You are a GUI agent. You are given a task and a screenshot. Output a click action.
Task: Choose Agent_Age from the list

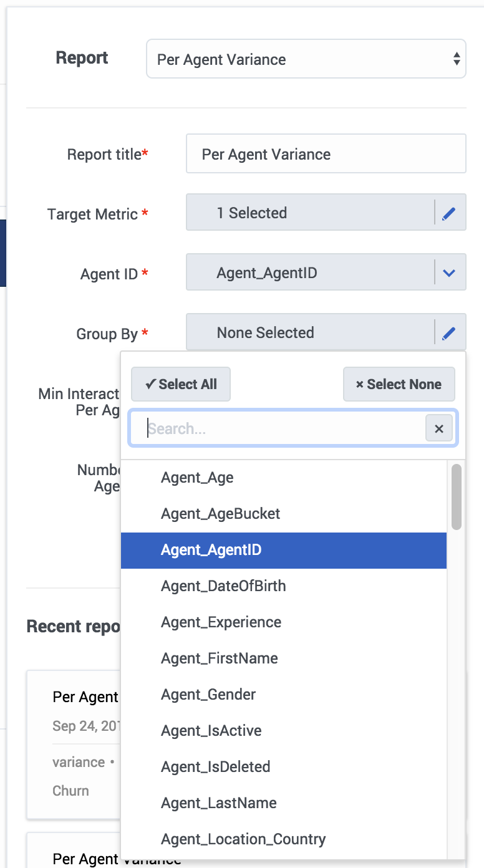click(x=197, y=478)
